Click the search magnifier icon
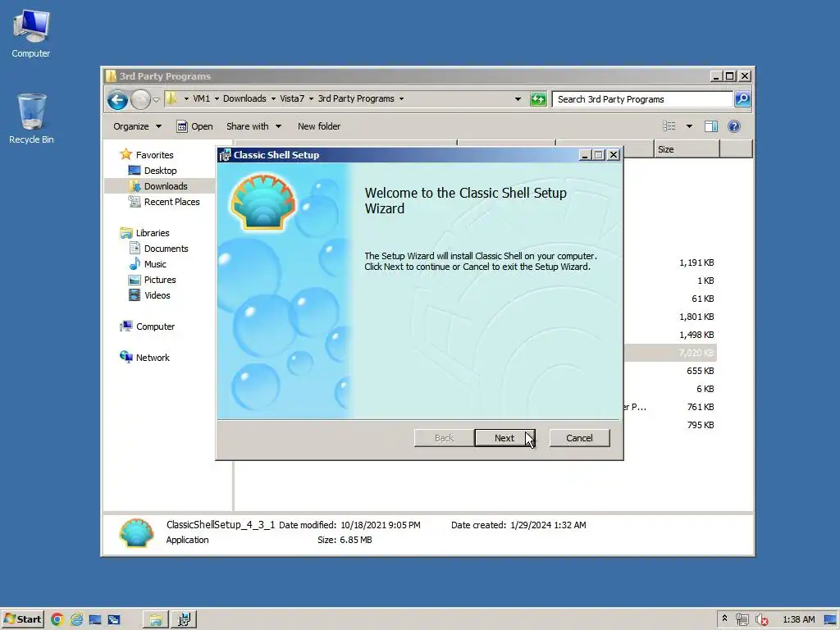Viewport: 840px width, 630px height. coord(742,99)
